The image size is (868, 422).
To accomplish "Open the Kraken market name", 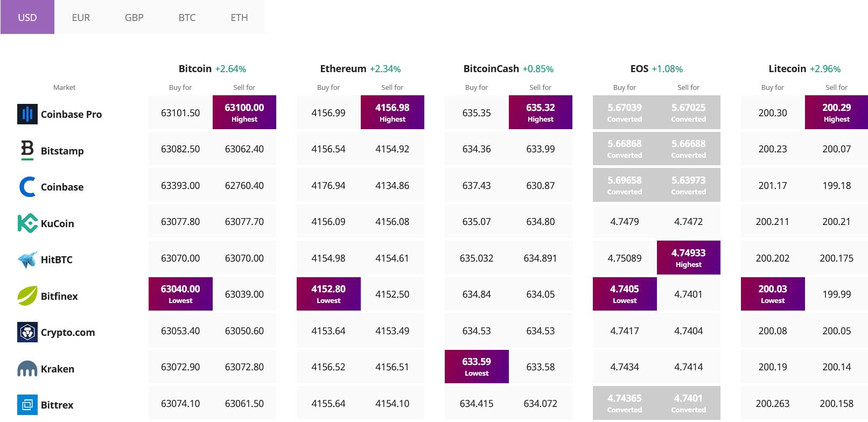I will (58, 369).
